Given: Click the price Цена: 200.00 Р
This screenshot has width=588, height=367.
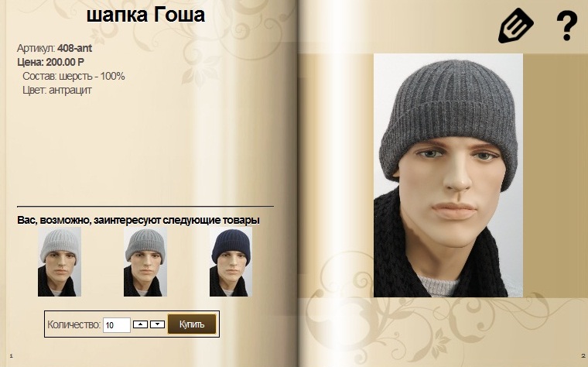Looking at the screenshot, I should tap(50, 62).
